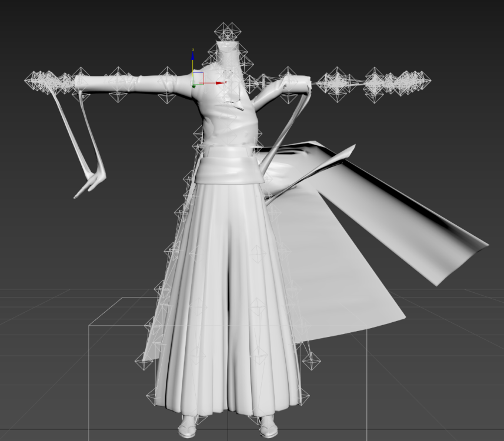
Task: Click the XZ plane square handle on gizmo
Action: [x=198, y=78]
